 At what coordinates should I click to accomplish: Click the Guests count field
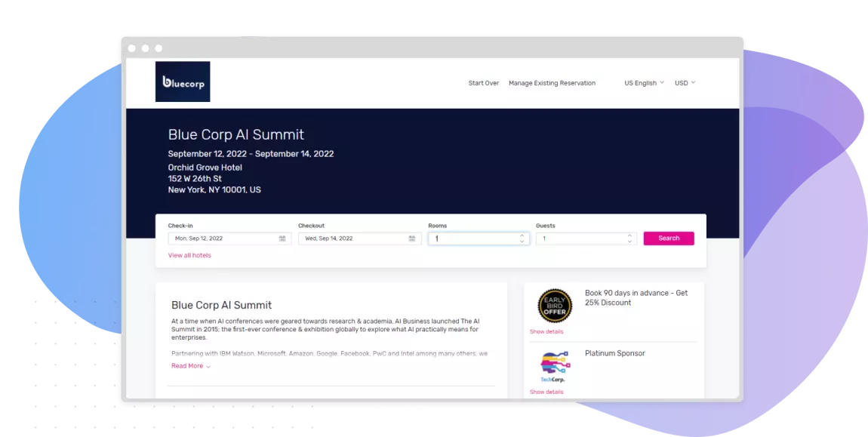tap(581, 238)
